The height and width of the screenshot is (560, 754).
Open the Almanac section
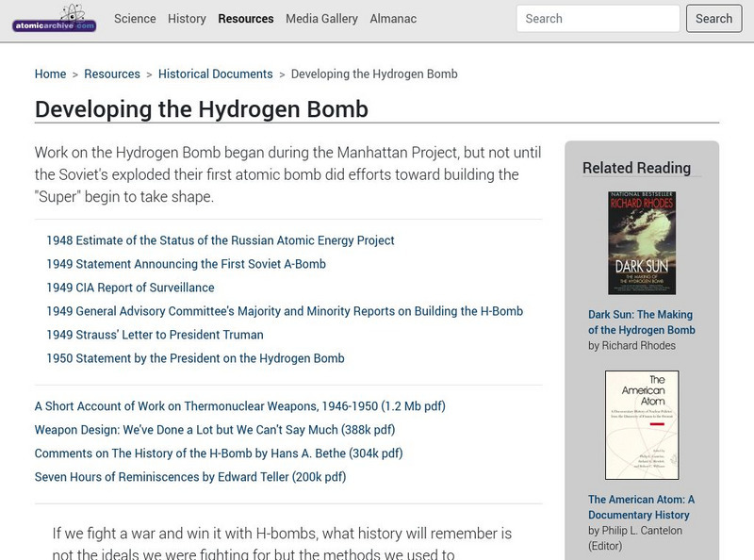click(393, 19)
